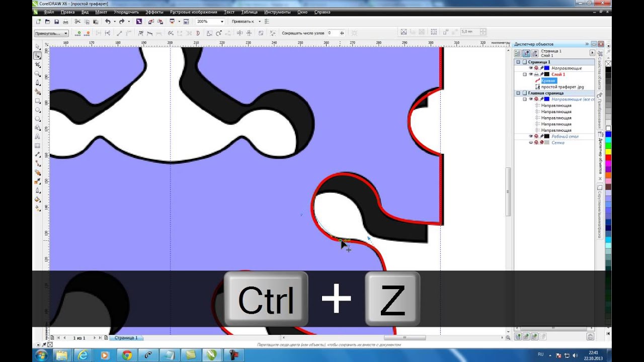Click the Print icon
Viewport: 644px width, 362px height.
[65, 22]
